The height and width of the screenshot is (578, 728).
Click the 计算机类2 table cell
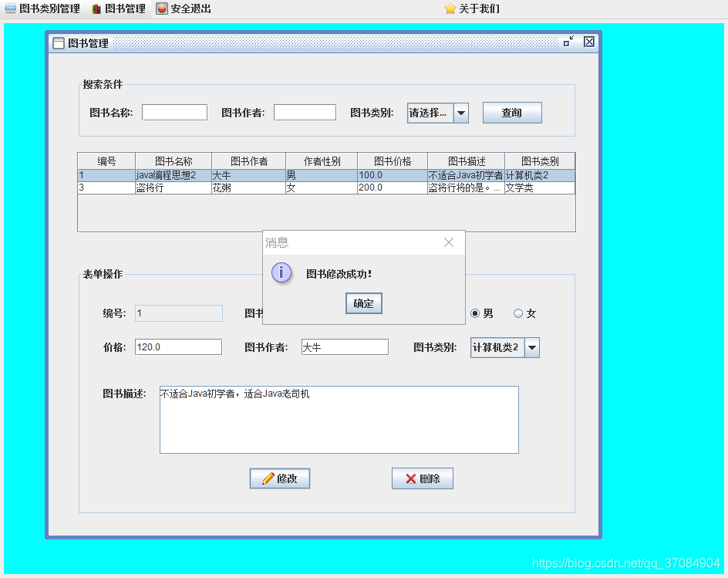coord(540,175)
